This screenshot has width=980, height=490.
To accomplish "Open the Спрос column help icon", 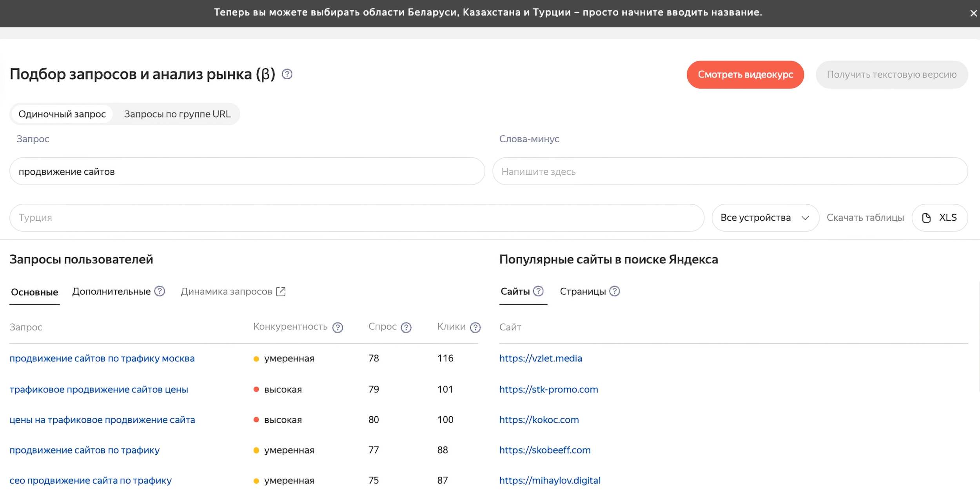I will (406, 327).
